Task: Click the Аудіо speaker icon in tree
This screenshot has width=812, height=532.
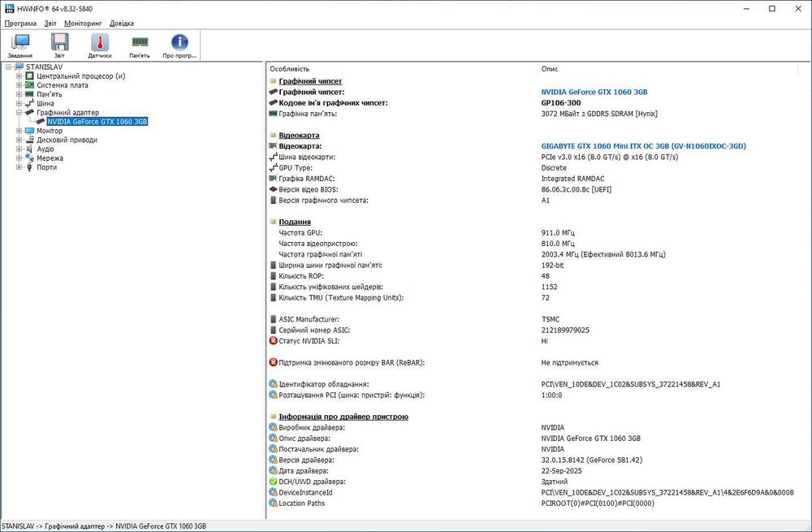Action: click(29, 149)
